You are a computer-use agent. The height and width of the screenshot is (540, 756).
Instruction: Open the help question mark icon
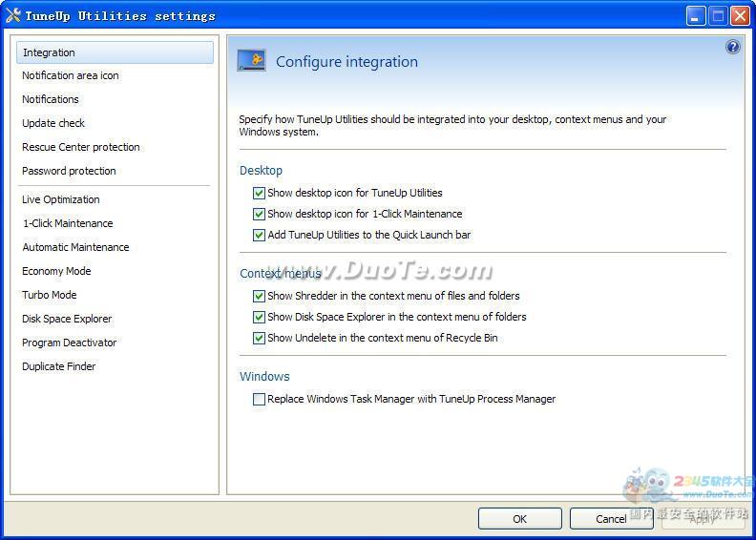(732, 47)
